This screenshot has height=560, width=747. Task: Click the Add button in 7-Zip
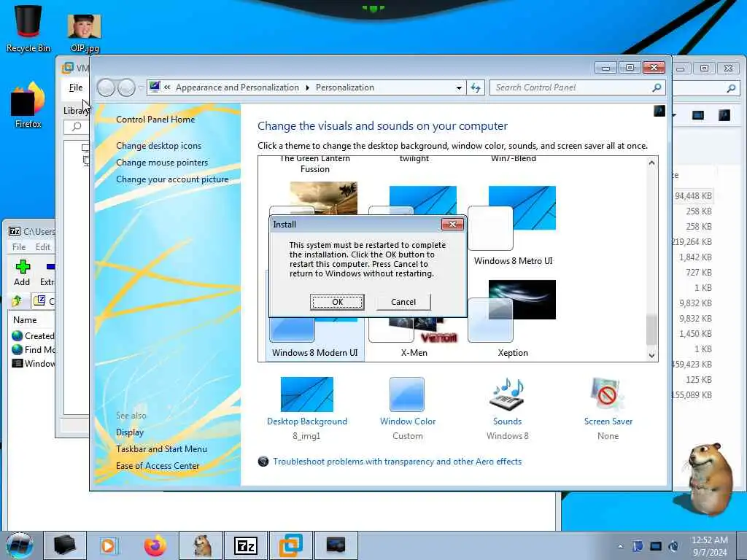[22, 273]
